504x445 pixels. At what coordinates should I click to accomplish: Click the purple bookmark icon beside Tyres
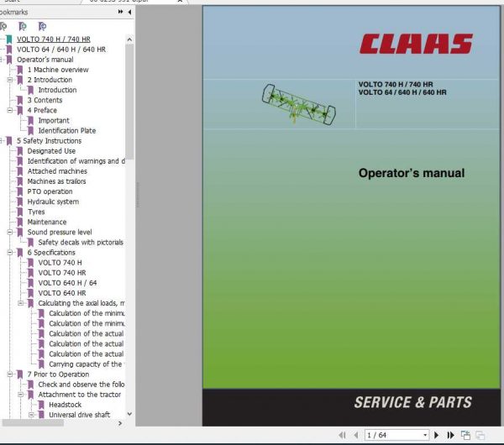click(20, 212)
